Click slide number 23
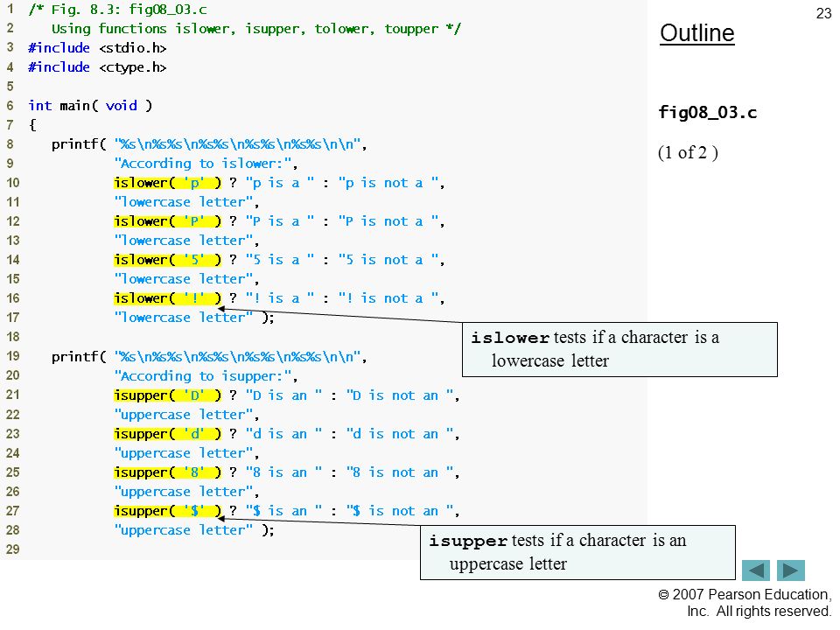 click(x=823, y=13)
